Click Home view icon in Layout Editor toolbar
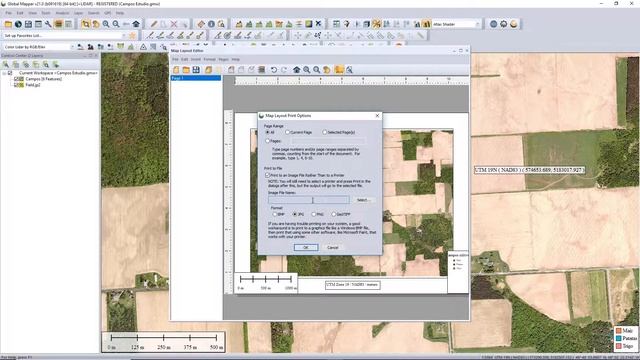The image size is (640, 360). pyautogui.click(x=297, y=70)
